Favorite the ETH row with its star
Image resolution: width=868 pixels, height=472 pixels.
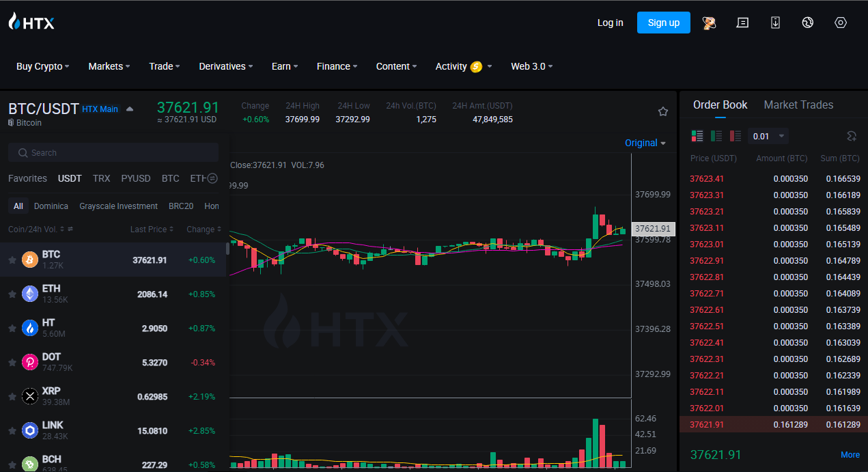tap(12, 294)
